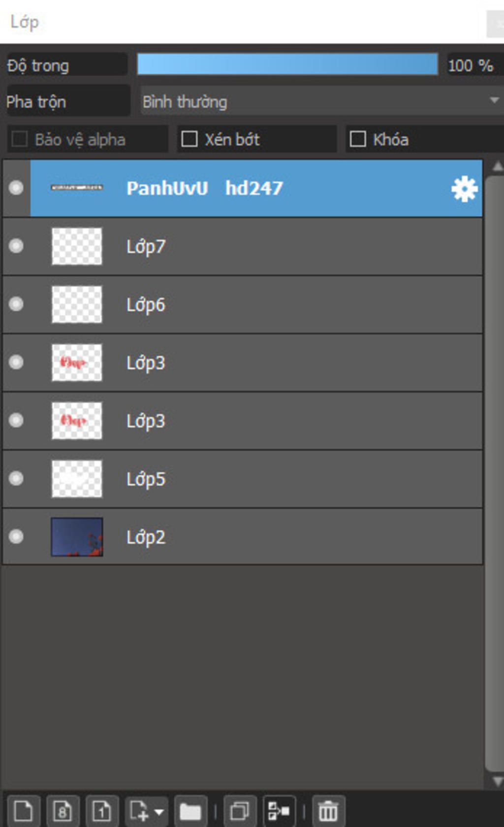Screen dimensions: 504x827
Task: Select the Lớp5 layer
Action: pyautogui.click(x=243, y=479)
